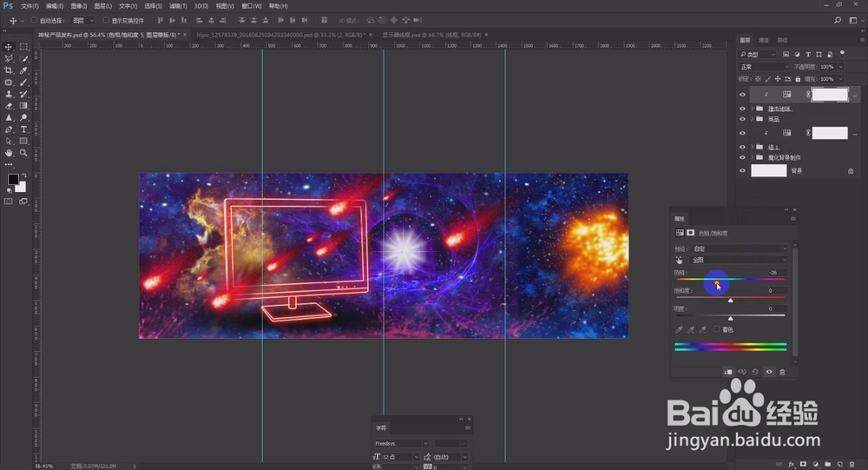Select the 背景 layer thumbnail

[768, 170]
